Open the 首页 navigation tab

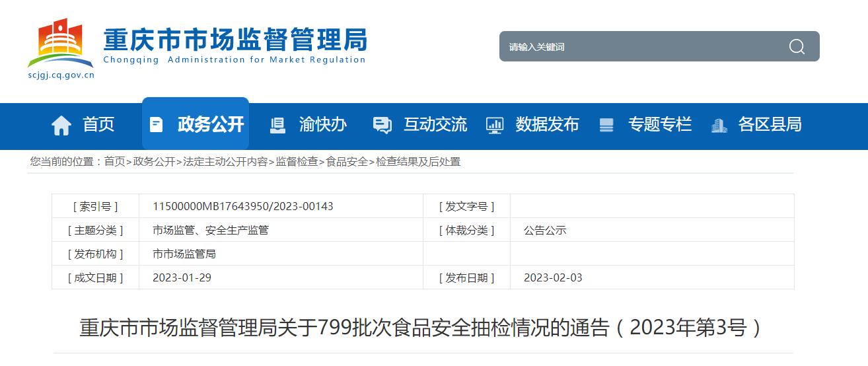tap(98, 124)
